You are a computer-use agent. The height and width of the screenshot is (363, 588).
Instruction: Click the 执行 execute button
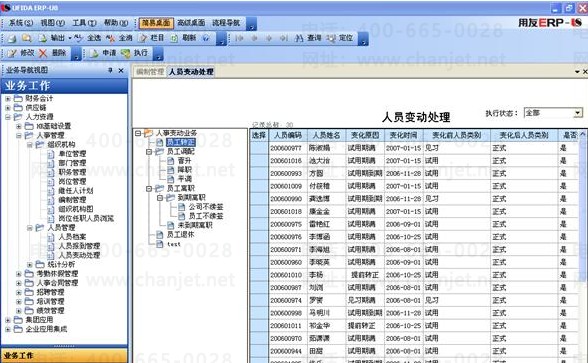coord(134,53)
